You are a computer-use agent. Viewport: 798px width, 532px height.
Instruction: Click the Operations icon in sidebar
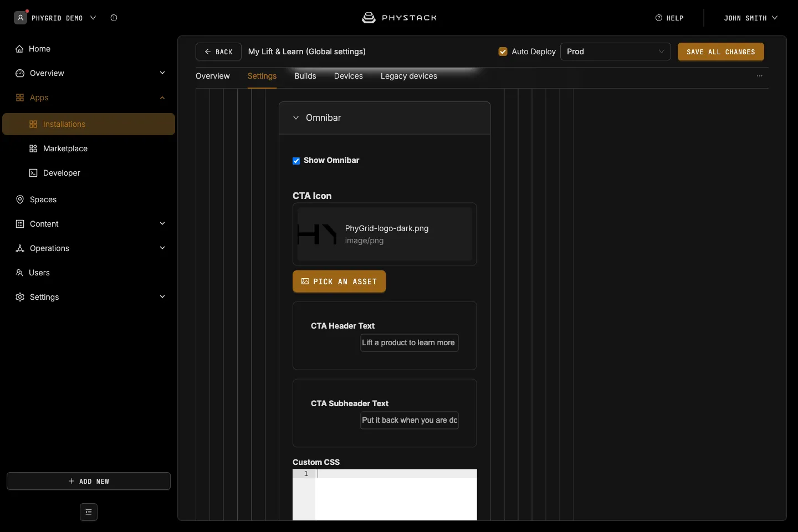click(20, 248)
